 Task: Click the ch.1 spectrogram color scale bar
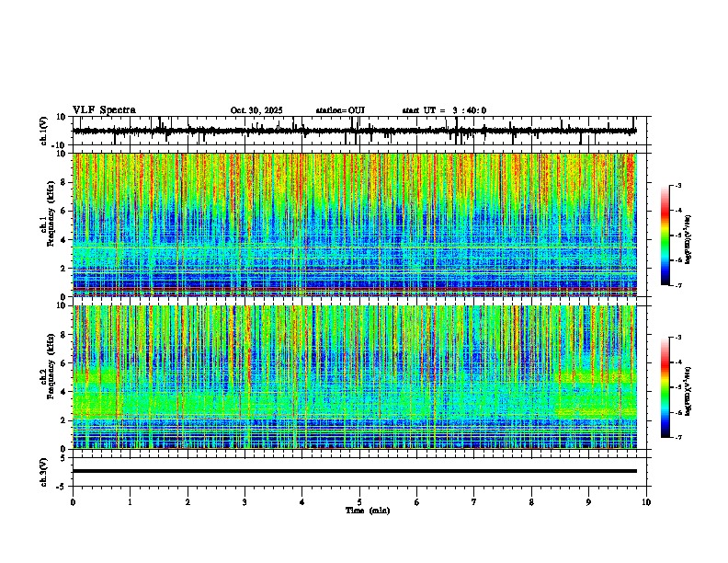[x=665, y=236]
